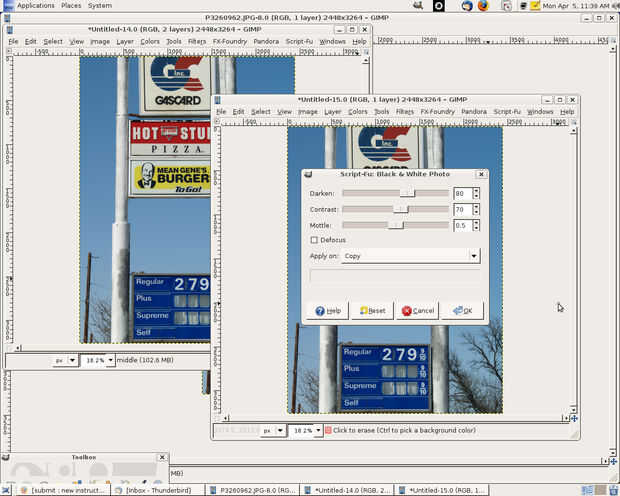Click the navigation cross icon in P3260962 window
The height and width of the screenshot is (496, 620).
[x=613, y=462]
